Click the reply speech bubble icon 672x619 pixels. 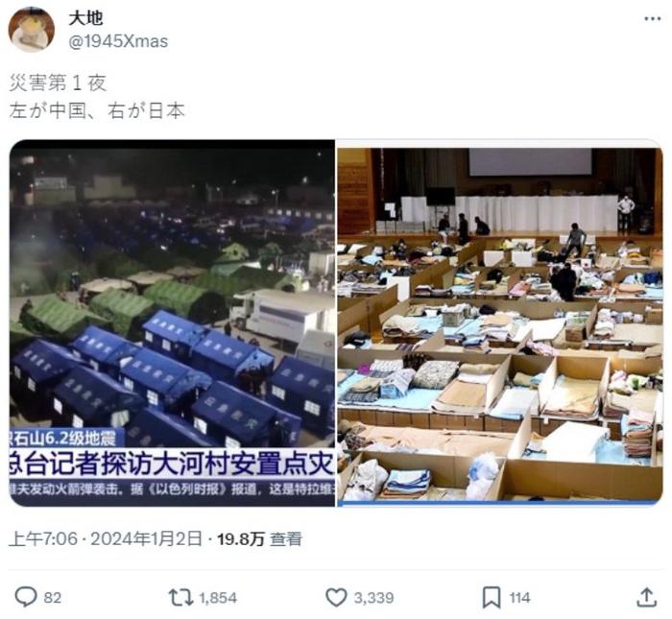tap(26, 597)
